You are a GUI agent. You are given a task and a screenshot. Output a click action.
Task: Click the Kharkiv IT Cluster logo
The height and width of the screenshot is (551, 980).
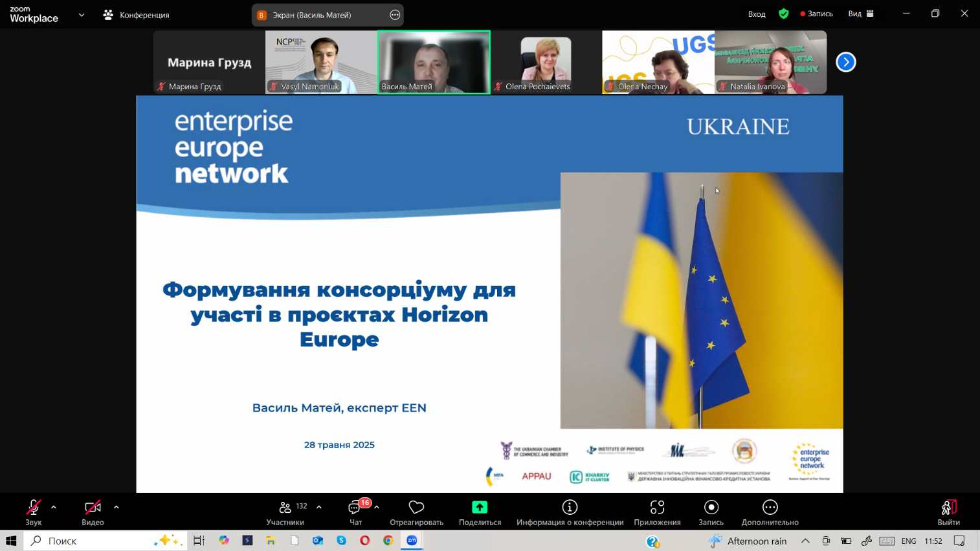pyautogui.click(x=589, y=477)
